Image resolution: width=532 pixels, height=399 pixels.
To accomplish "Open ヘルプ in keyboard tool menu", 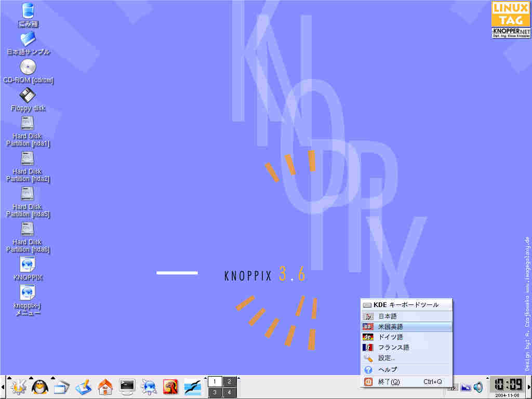I will click(406, 370).
